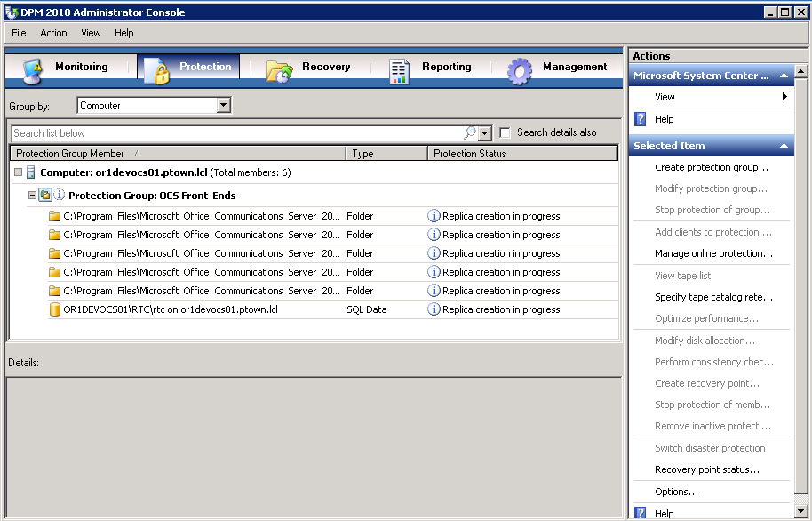Click the Recovery folder icon
The width and height of the screenshot is (812, 521).
[x=279, y=71]
